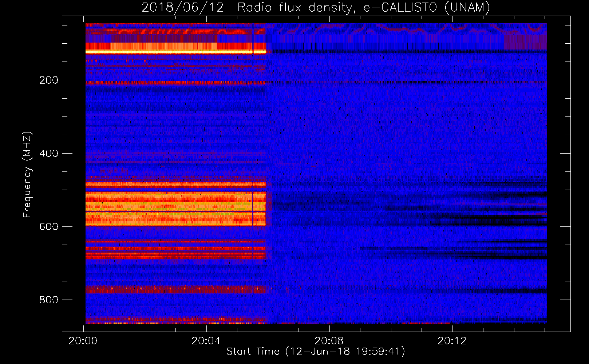Click the 20:00 time tick label
The height and width of the screenshot is (364, 589).
[83, 341]
